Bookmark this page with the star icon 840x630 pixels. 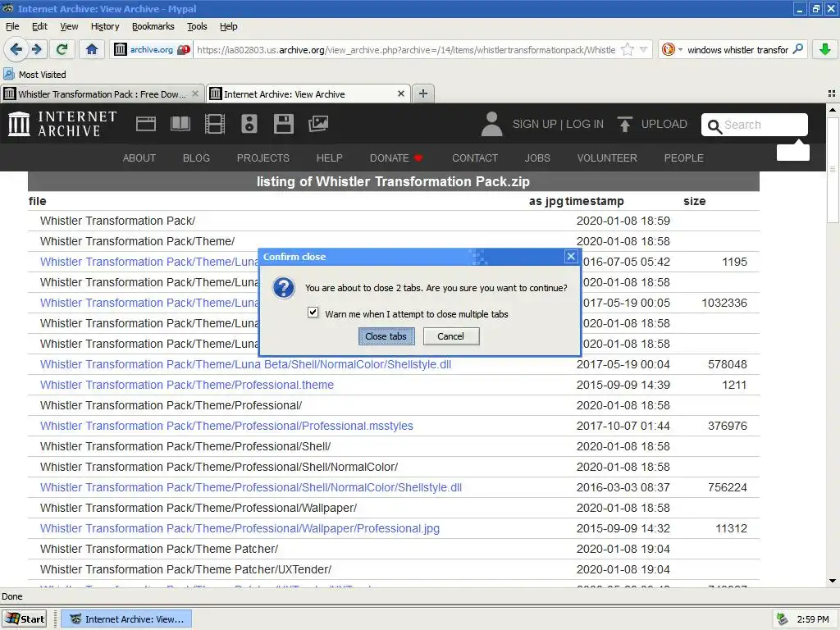(x=628, y=50)
